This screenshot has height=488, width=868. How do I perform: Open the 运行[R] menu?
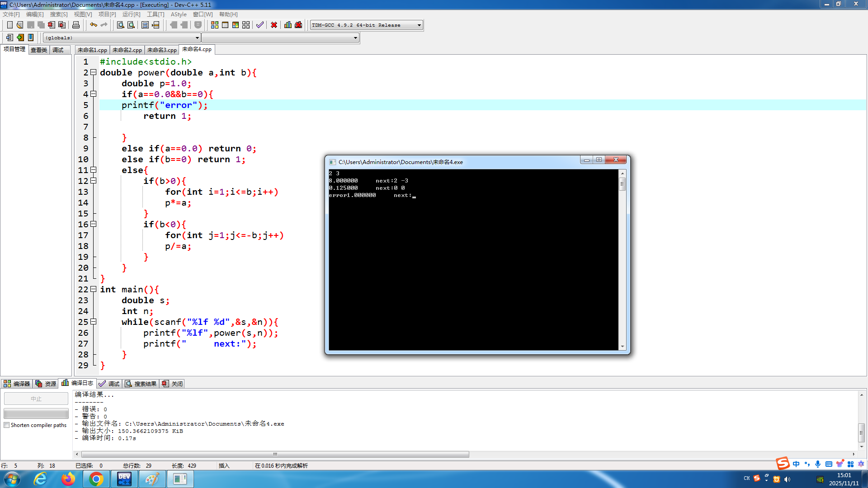131,14
